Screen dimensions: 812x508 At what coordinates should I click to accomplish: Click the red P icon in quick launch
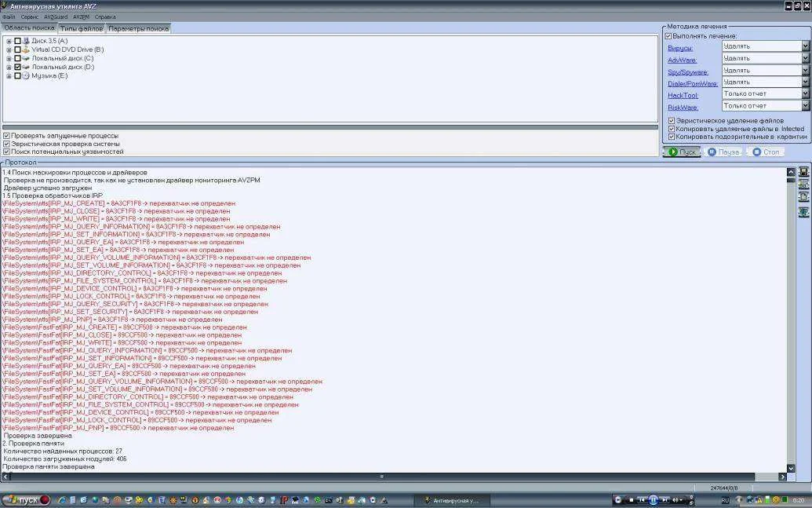284,500
